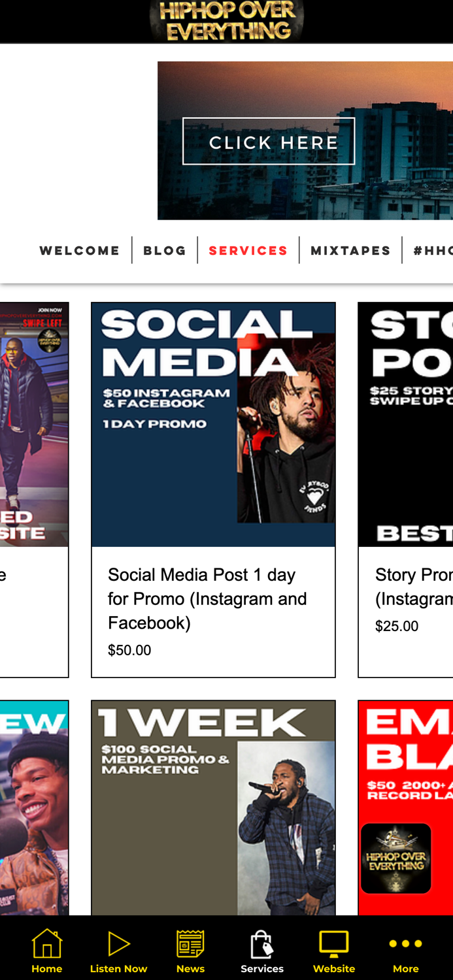Select the Listen Now play icon
The height and width of the screenshot is (980, 453).
click(118, 943)
